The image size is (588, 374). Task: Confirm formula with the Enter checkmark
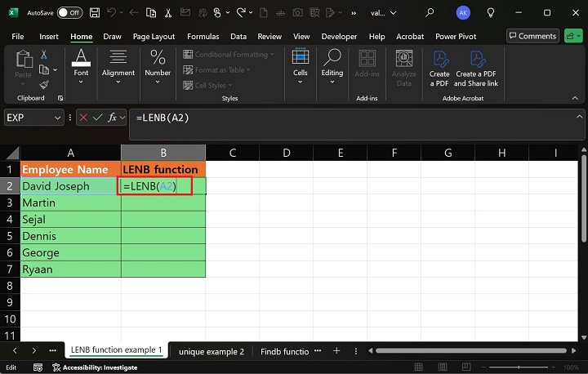tap(100, 118)
